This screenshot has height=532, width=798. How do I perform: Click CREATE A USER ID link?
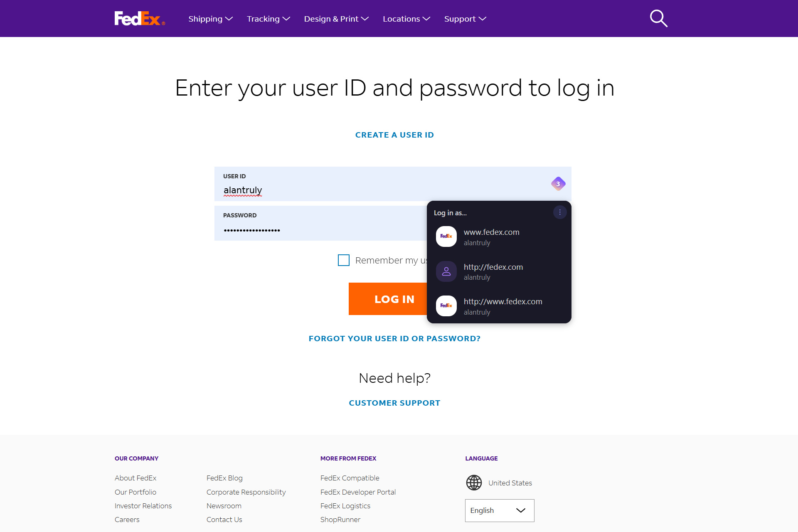pyautogui.click(x=394, y=134)
